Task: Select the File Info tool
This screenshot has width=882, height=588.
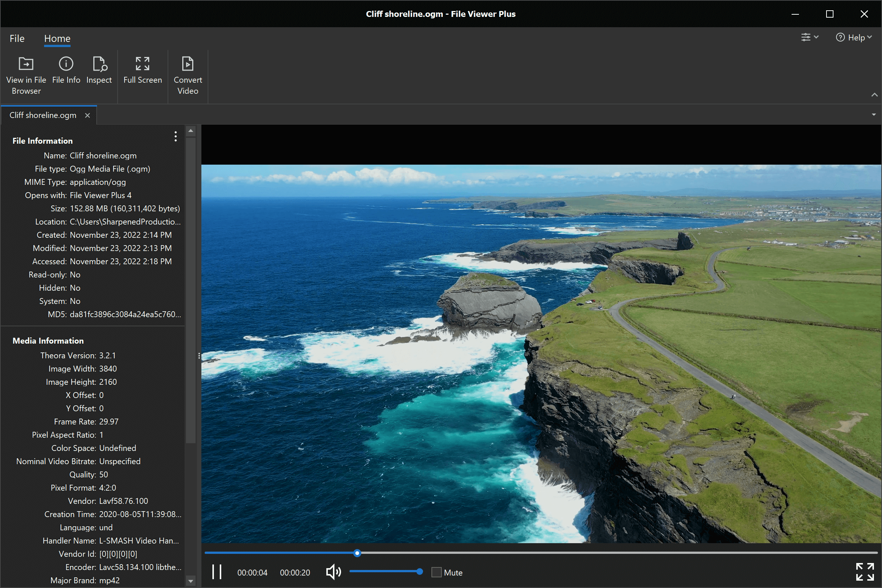Action: click(66, 71)
